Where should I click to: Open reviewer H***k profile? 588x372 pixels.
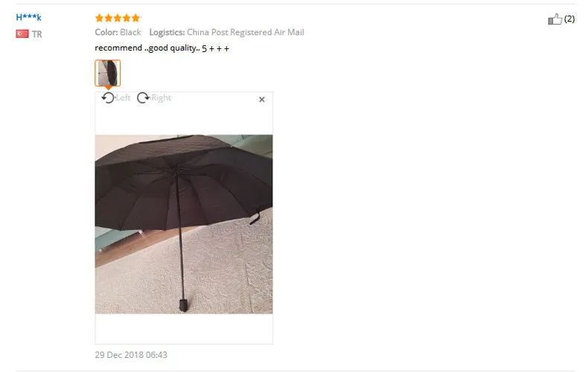click(28, 17)
